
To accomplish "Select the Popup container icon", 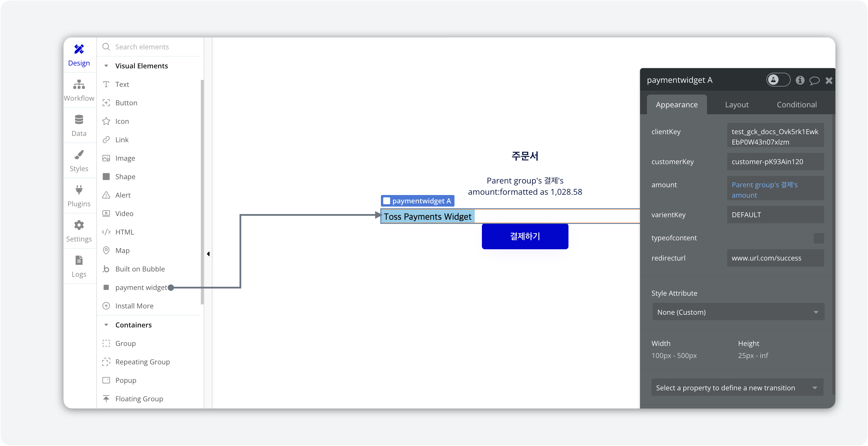I will coord(106,380).
